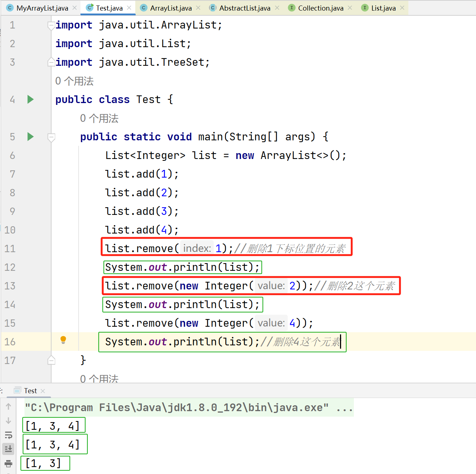Click 'list.add(3);' statement
This screenshot has width=476, height=474.
click(142, 211)
